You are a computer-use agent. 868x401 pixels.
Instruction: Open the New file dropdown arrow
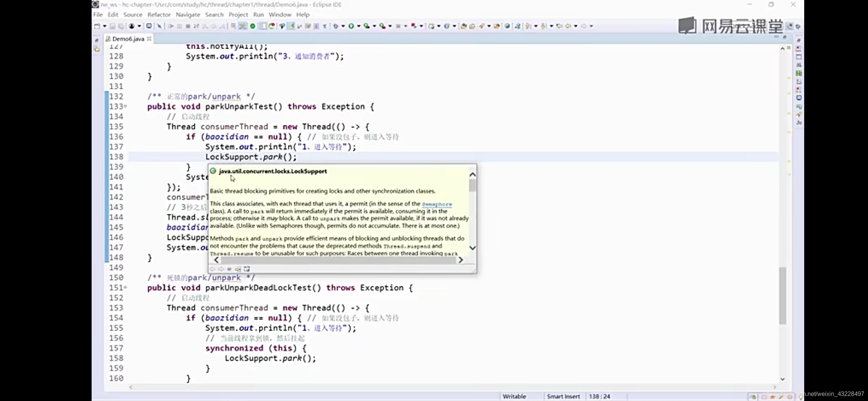point(105,26)
